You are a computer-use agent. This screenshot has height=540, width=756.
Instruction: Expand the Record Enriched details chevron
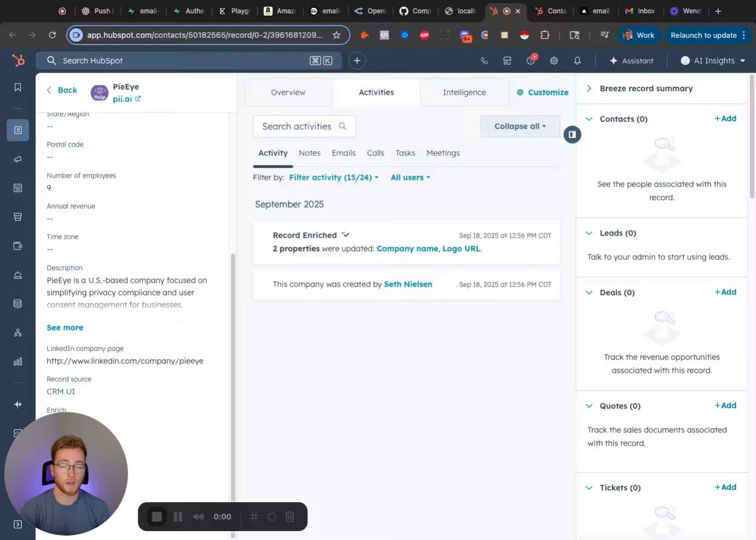(x=346, y=235)
